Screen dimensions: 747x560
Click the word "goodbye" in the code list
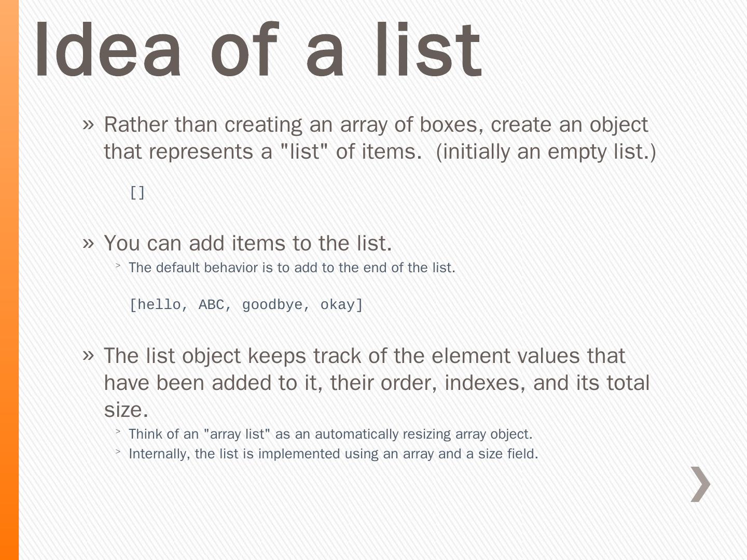pyautogui.click(x=272, y=305)
